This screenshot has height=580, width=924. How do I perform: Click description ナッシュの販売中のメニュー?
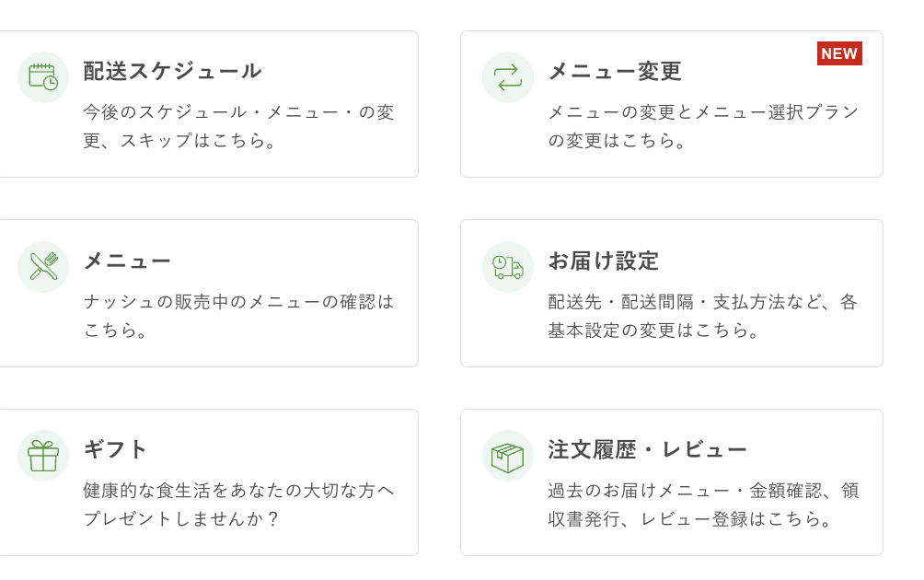pyautogui.click(x=237, y=302)
